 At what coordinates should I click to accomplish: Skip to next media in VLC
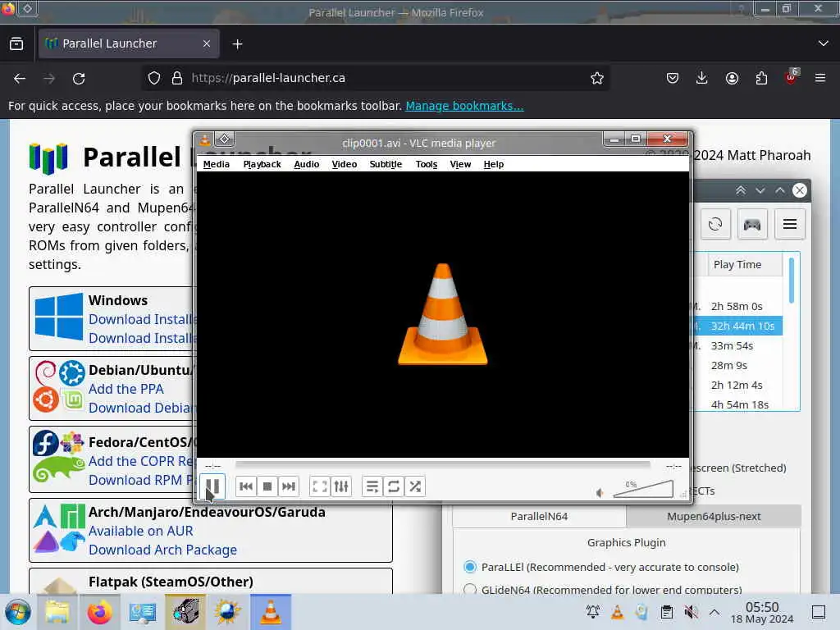pyautogui.click(x=288, y=486)
